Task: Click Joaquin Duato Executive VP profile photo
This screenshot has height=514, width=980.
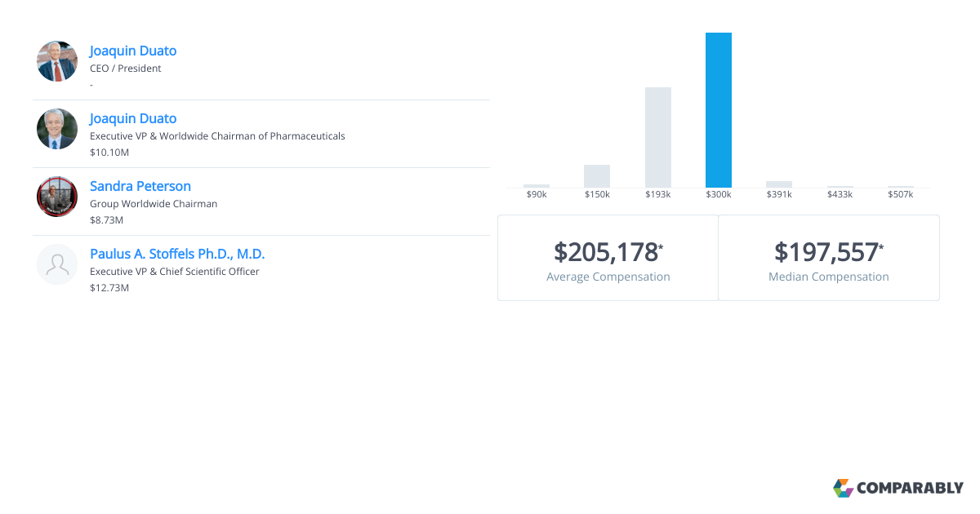Action: tap(57, 129)
